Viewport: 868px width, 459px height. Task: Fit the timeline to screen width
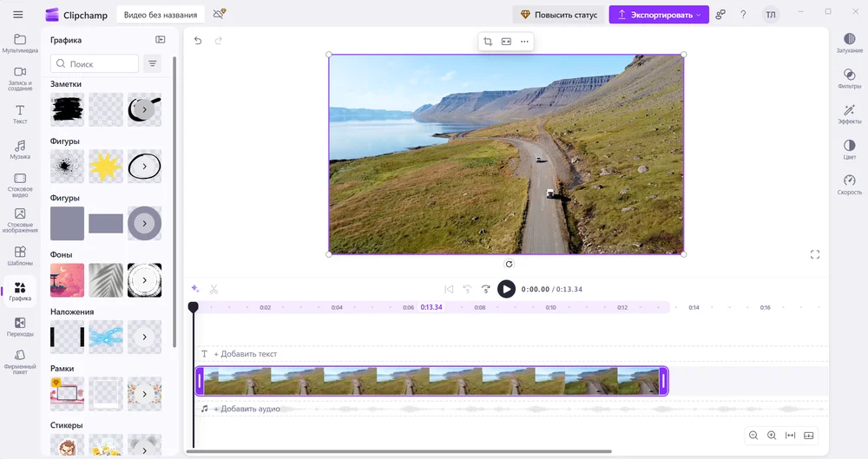point(790,436)
